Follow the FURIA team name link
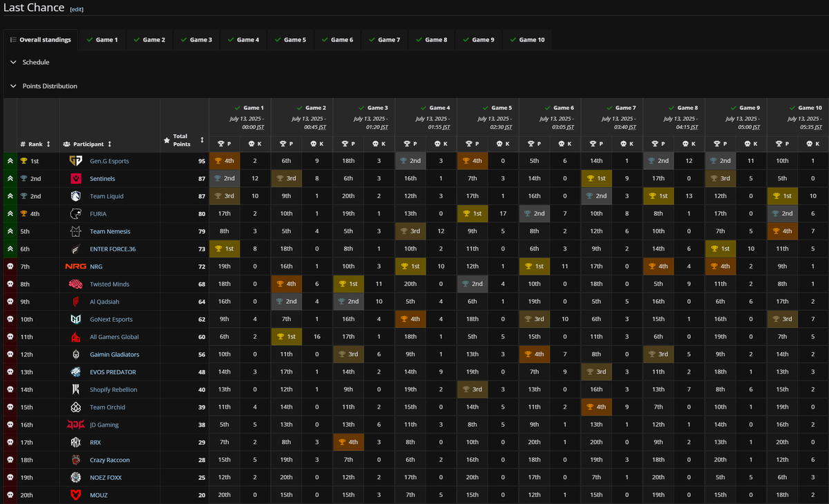The width and height of the screenshot is (829, 504). tap(98, 214)
